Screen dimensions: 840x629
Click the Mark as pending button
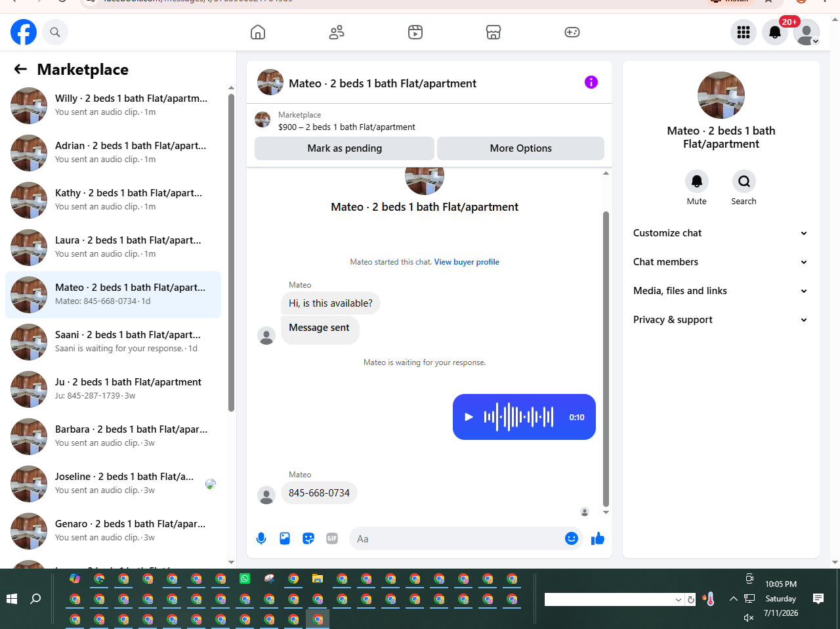[x=345, y=148]
